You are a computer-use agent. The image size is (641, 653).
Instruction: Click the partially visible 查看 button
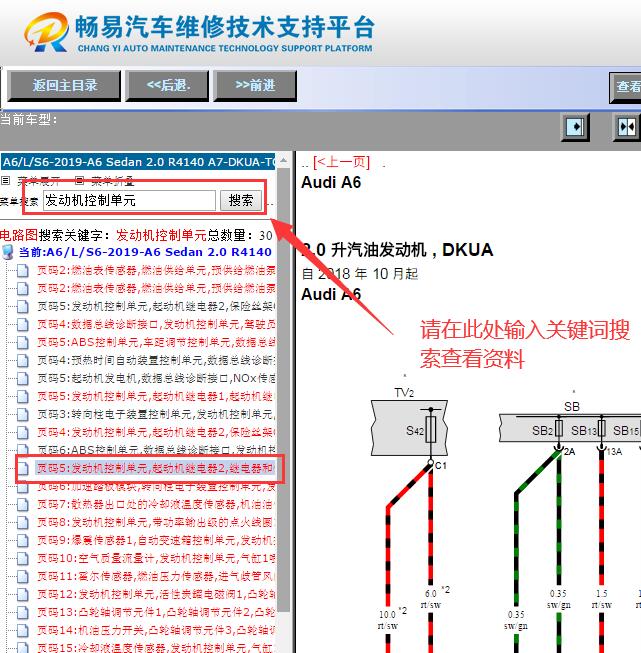tap(625, 87)
